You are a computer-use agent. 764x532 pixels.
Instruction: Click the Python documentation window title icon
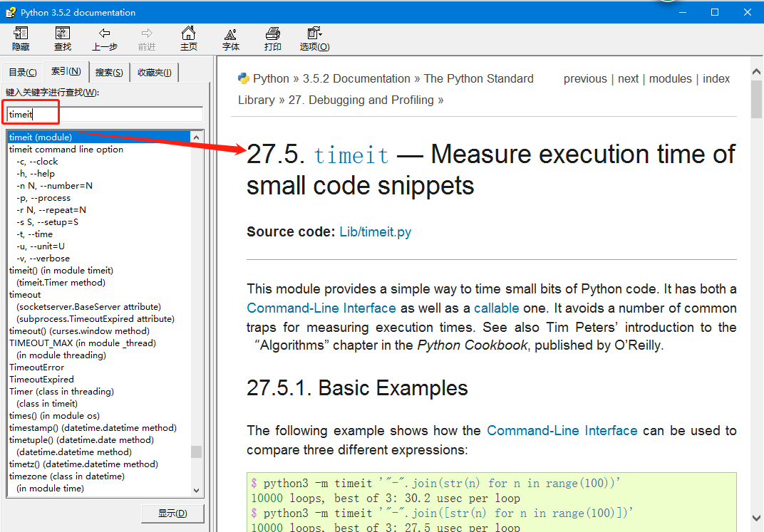(10, 12)
